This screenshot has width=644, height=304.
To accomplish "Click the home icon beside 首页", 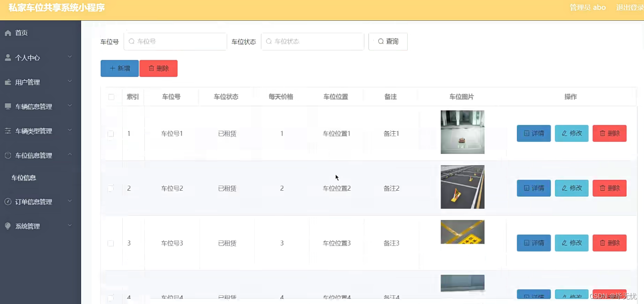I will click(8, 33).
